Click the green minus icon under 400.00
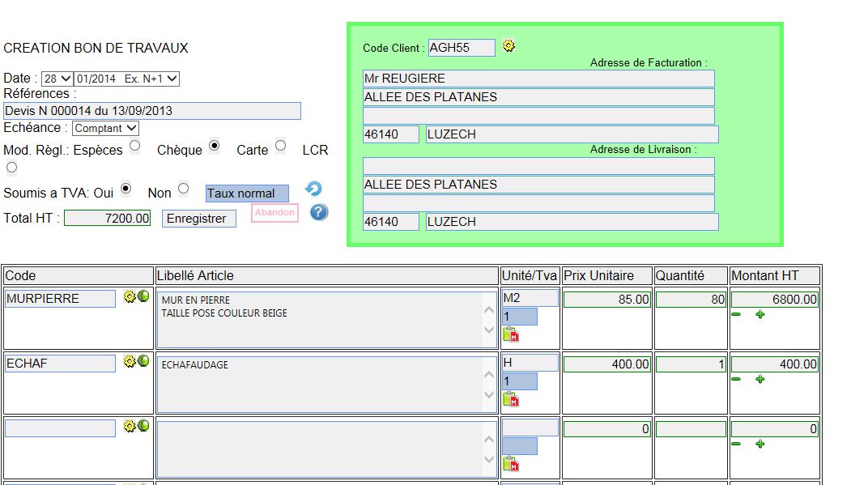The image size is (868, 485). coord(735,379)
